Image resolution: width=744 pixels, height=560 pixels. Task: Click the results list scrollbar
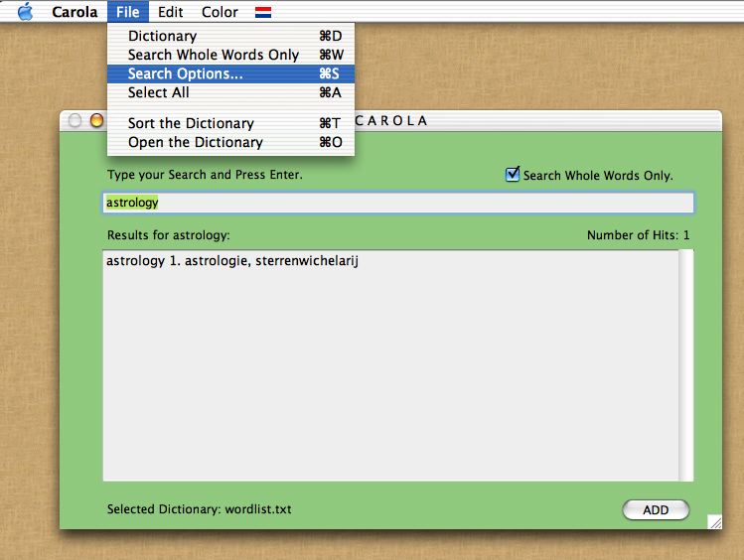pos(685,365)
